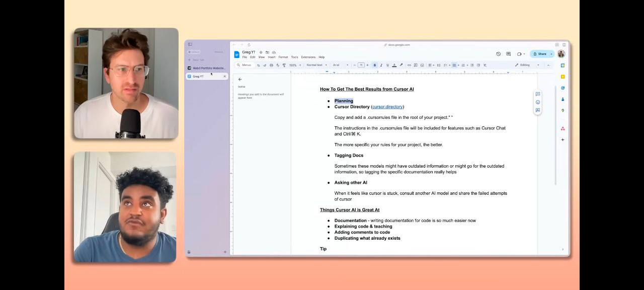Get add-ons with the plus icon
The width and height of the screenshot is (644, 290).
click(562, 139)
